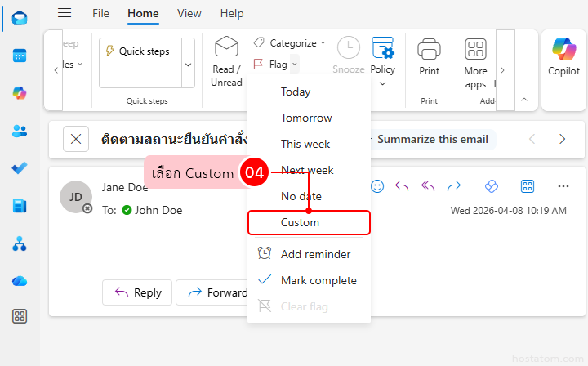Viewport: 588px width, 366px height.
Task: Choose the No date flag option
Action: tap(309, 197)
